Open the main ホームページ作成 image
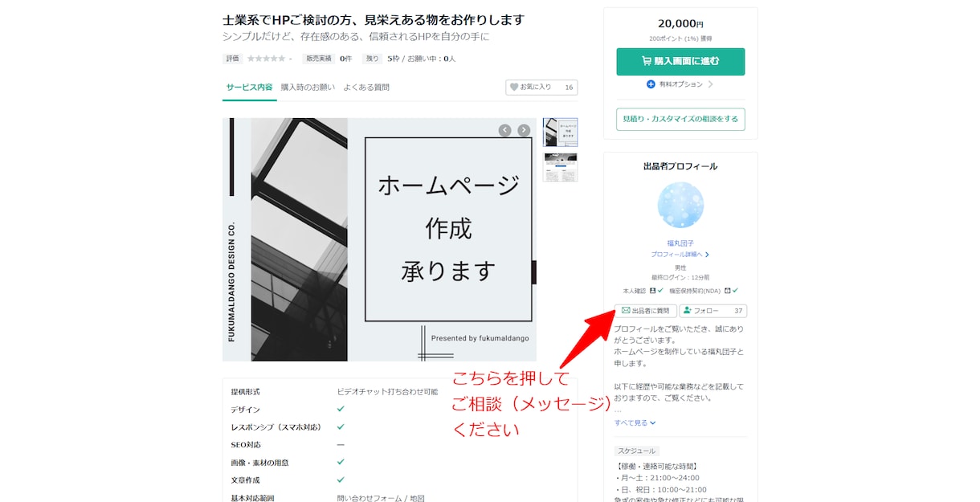 coord(379,239)
